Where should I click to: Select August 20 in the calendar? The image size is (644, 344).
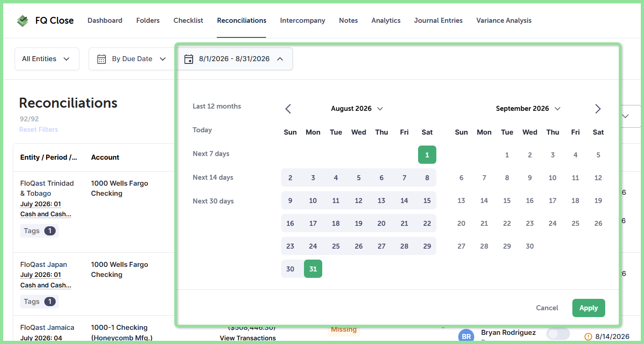[382, 223]
